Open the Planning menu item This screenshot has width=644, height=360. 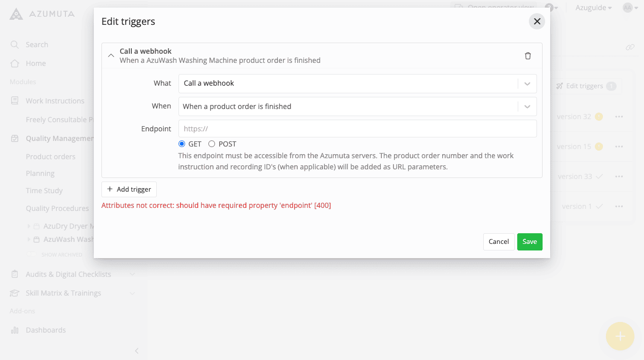[x=40, y=173]
